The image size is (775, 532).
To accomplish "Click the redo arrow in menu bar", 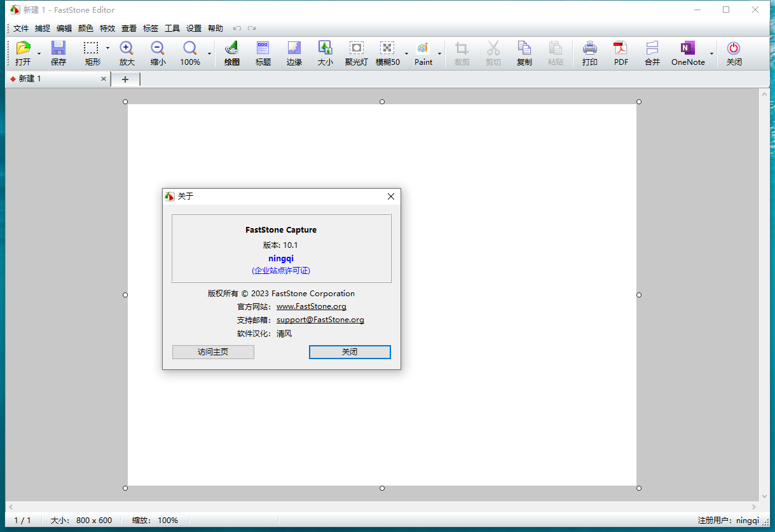I will click(x=252, y=28).
